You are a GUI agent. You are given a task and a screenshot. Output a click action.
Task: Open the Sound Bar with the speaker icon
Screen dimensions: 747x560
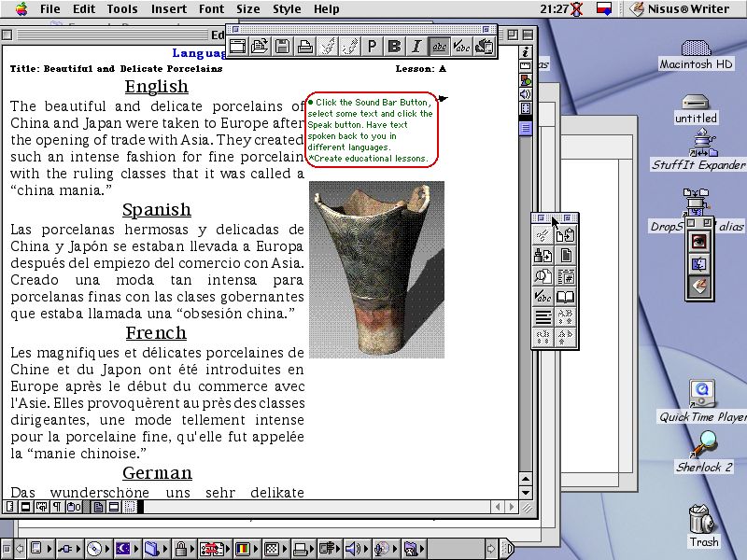point(526,94)
